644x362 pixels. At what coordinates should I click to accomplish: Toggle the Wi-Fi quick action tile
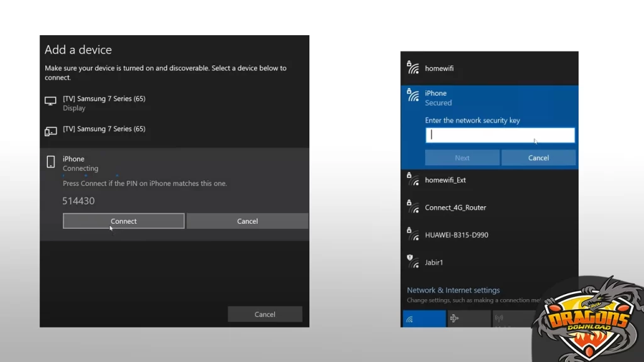pos(423,319)
